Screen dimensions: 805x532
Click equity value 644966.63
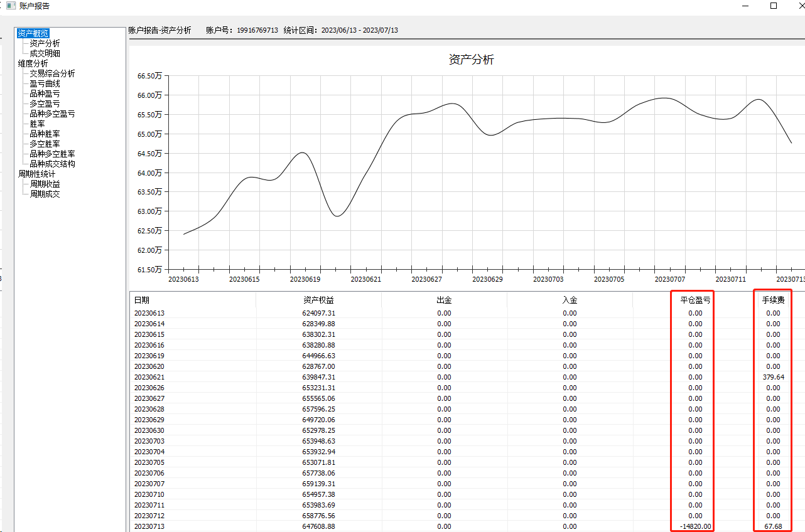pos(318,356)
